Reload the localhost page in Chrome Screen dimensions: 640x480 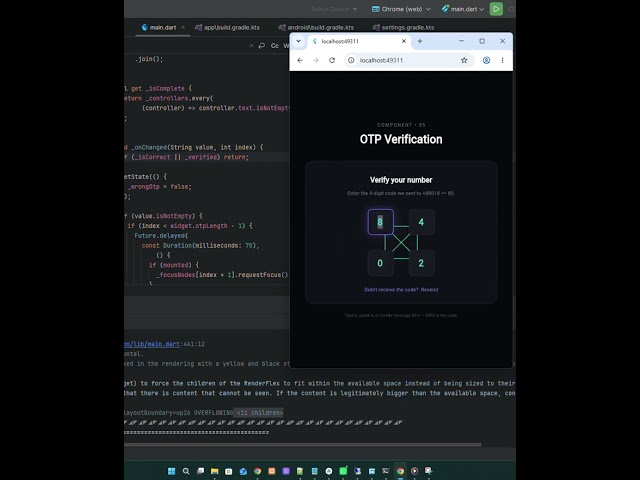coord(332,60)
